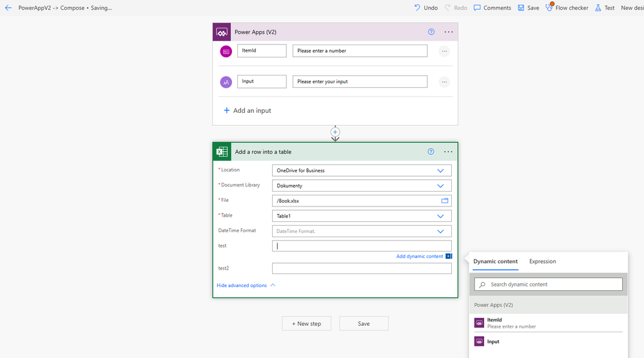Edit the ItemId name field
644x358 pixels.
click(262, 50)
